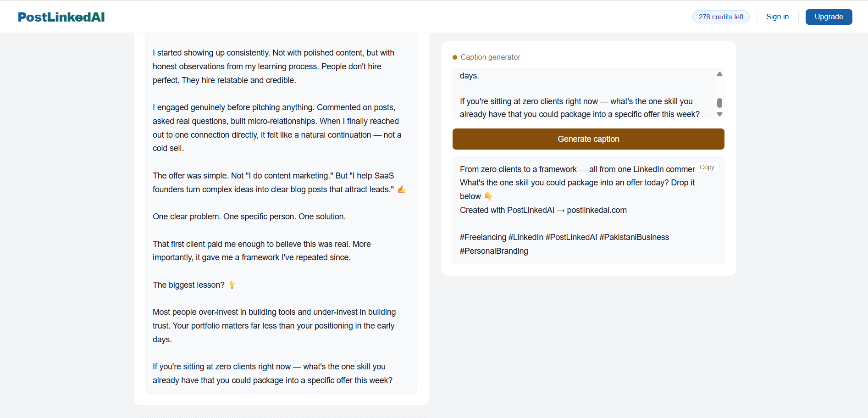Click the pointing down emoji in caption
Screen dimensions: 868x418
tap(488, 196)
